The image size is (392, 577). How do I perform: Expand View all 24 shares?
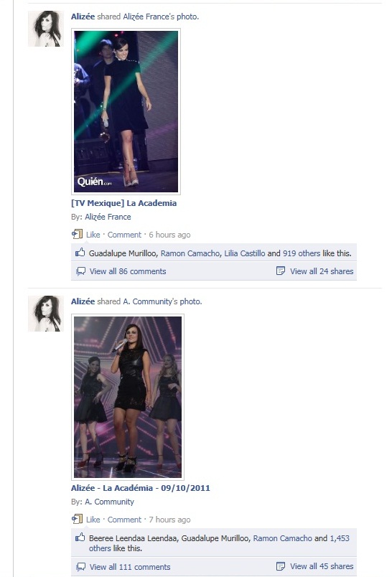[322, 271]
